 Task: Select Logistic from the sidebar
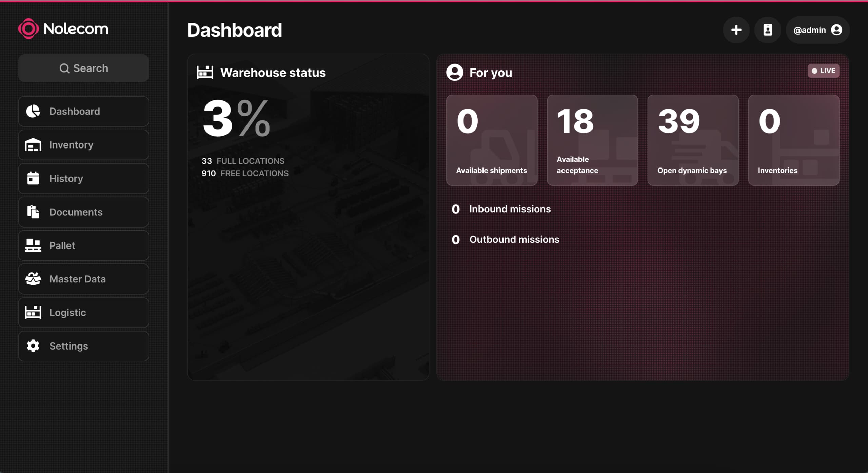click(x=83, y=312)
